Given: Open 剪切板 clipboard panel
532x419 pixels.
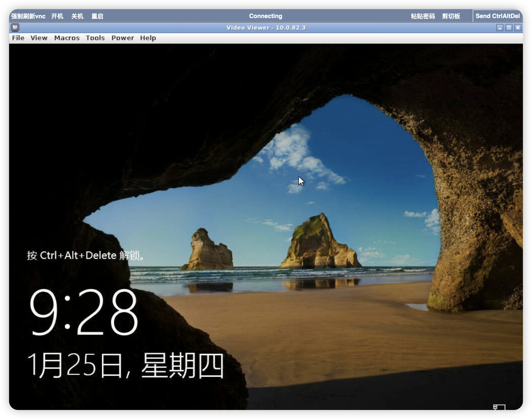Looking at the screenshot, I should (x=451, y=16).
